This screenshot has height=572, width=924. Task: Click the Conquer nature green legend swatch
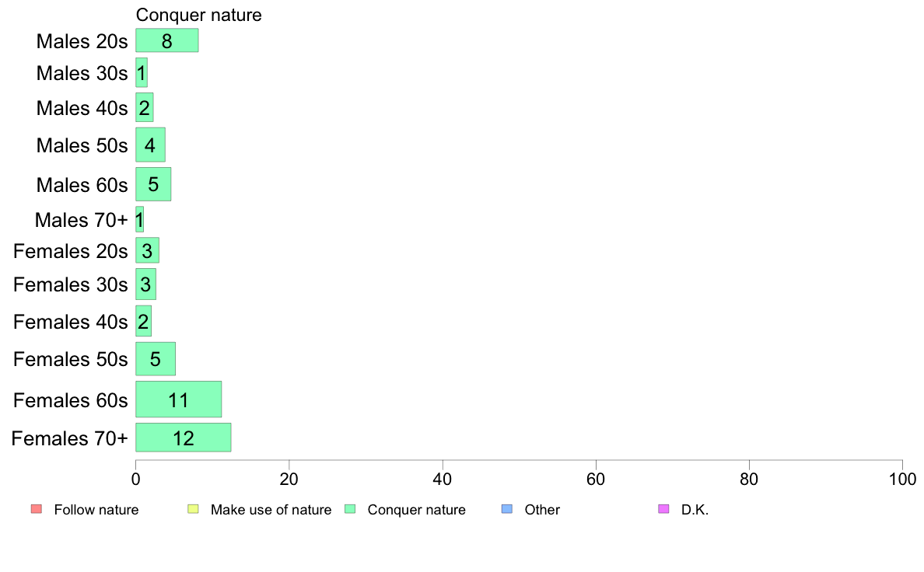click(350, 509)
